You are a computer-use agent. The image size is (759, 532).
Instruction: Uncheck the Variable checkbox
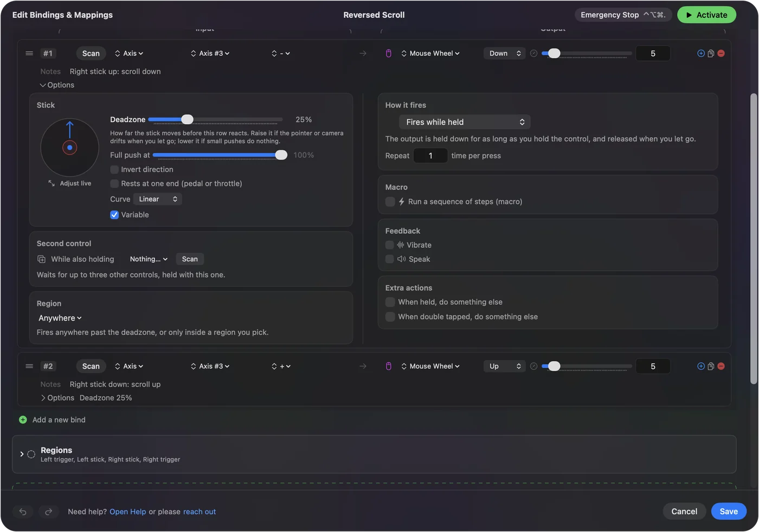click(x=114, y=215)
